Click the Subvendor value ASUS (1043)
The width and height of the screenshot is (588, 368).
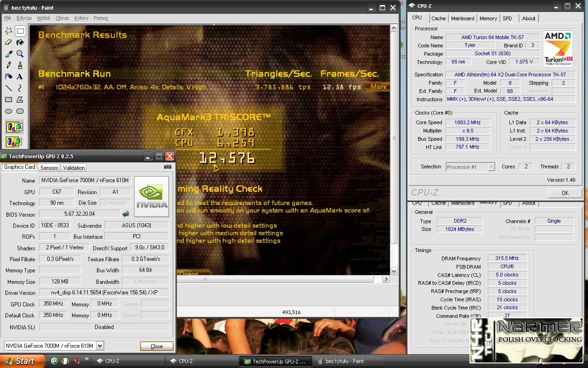click(137, 225)
